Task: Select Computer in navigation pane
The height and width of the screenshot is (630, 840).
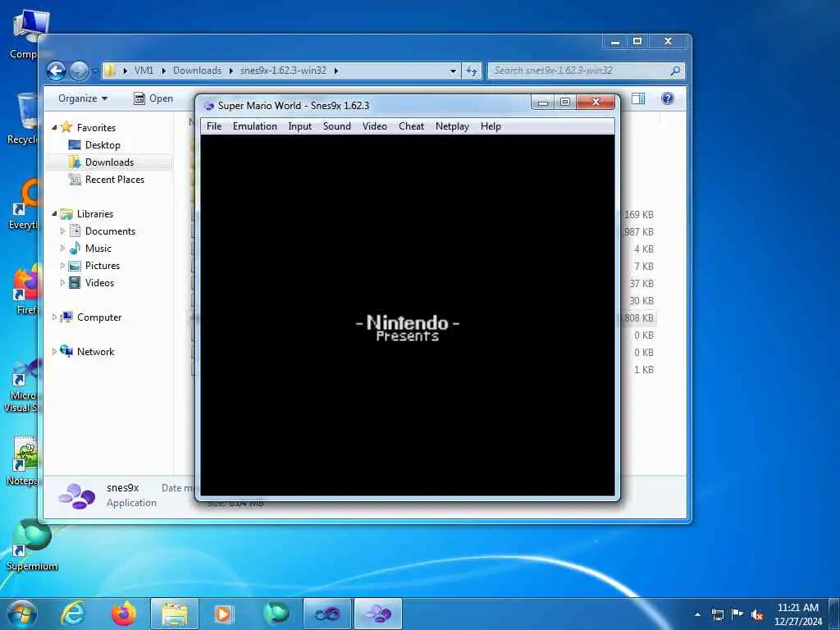Action: coord(99,317)
